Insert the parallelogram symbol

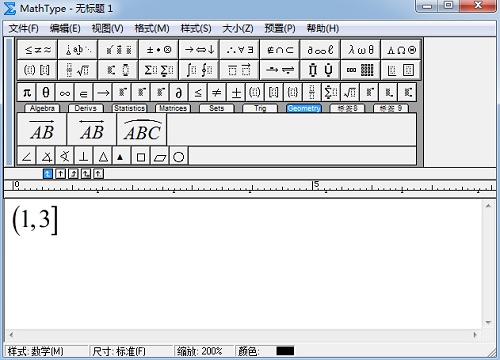pos(160,156)
